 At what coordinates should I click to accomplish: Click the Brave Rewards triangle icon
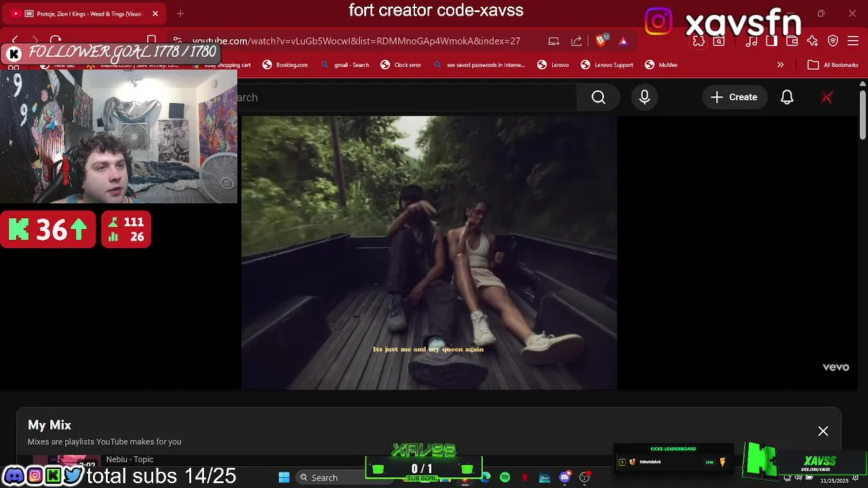click(623, 41)
